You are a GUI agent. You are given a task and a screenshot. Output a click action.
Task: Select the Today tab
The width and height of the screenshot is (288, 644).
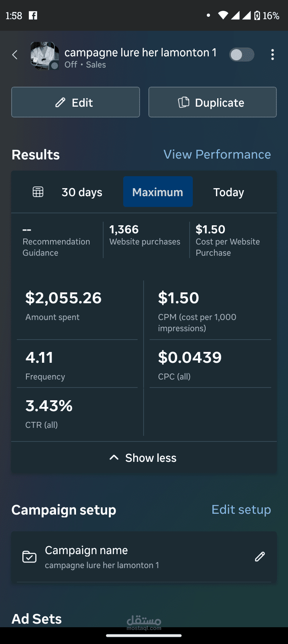tap(228, 192)
